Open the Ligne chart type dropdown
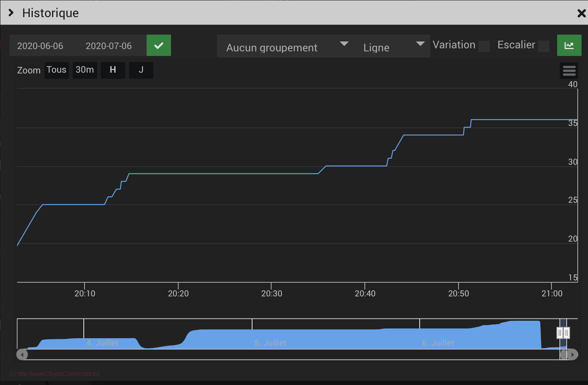Image resolution: width=588 pixels, height=385 pixels. (x=392, y=46)
